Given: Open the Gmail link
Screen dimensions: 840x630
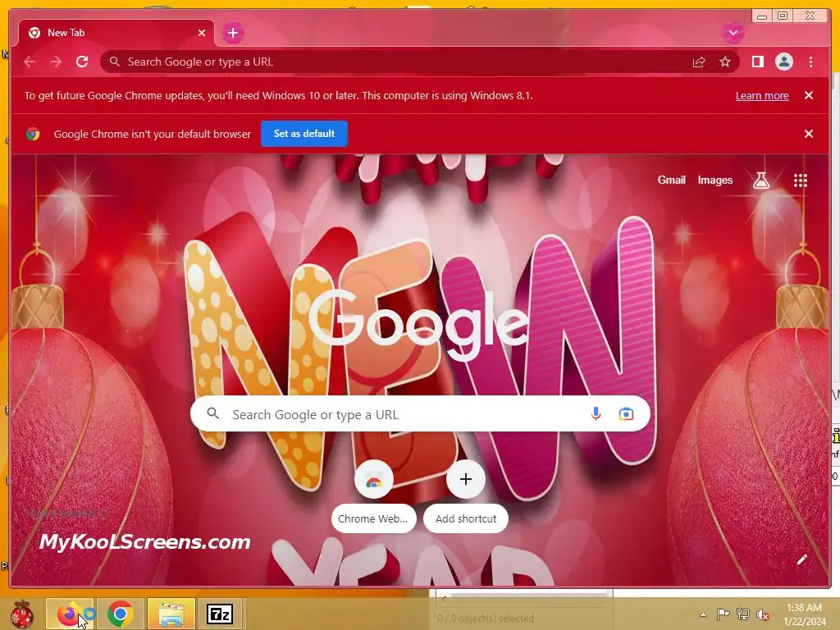Looking at the screenshot, I should 671,180.
